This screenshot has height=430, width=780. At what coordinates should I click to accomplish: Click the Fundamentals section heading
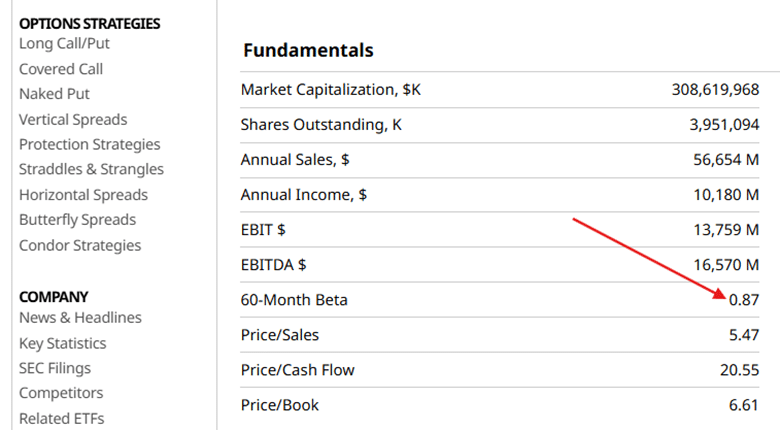click(308, 50)
